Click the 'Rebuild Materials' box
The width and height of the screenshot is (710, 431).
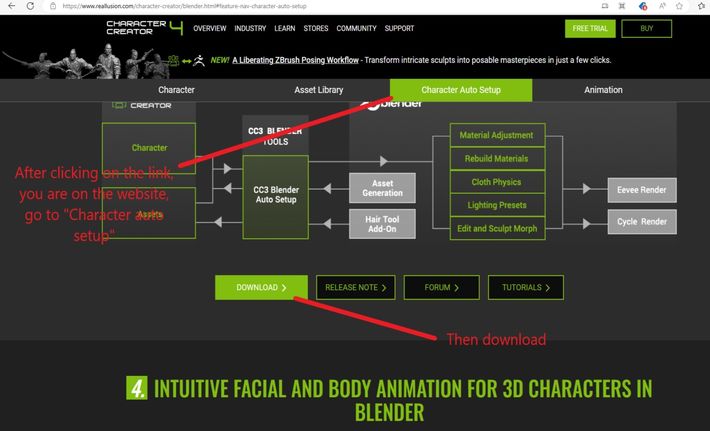(x=497, y=158)
